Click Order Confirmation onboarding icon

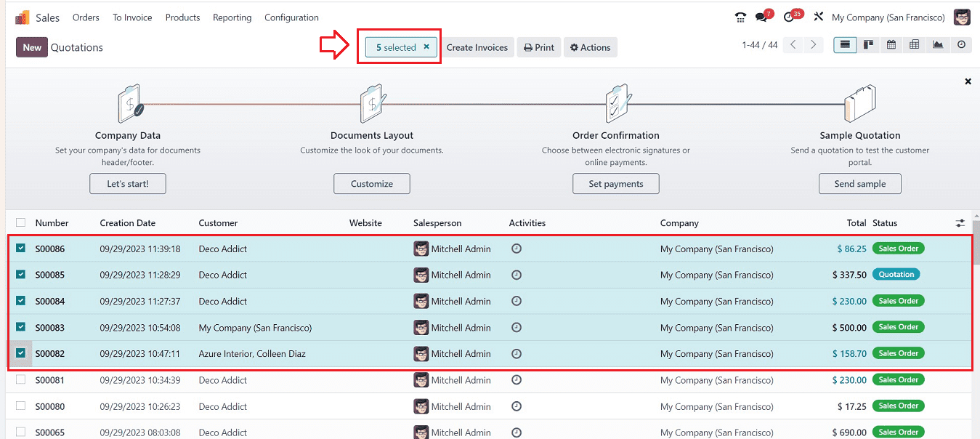coord(617,103)
